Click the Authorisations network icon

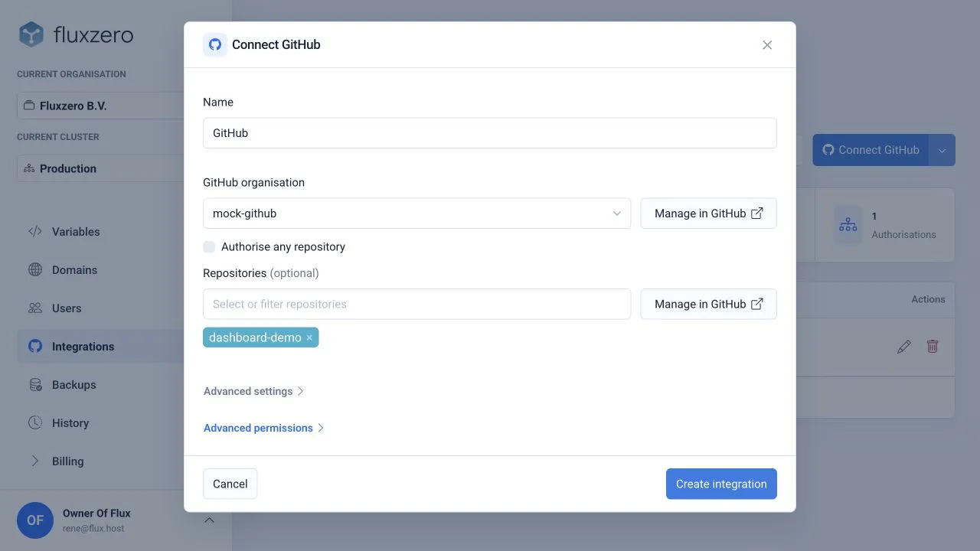coord(848,225)
